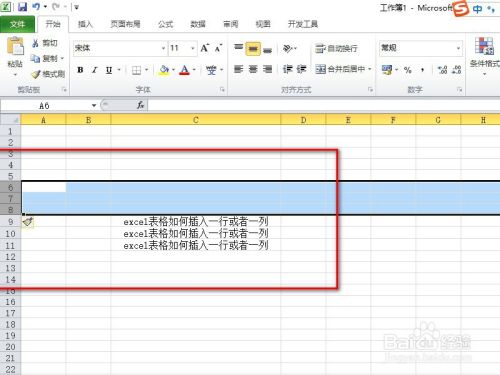The height and width of the screenshot is (375, 500).
Task: Open the fill color dropdown arrow
Action: pos(173,70)
